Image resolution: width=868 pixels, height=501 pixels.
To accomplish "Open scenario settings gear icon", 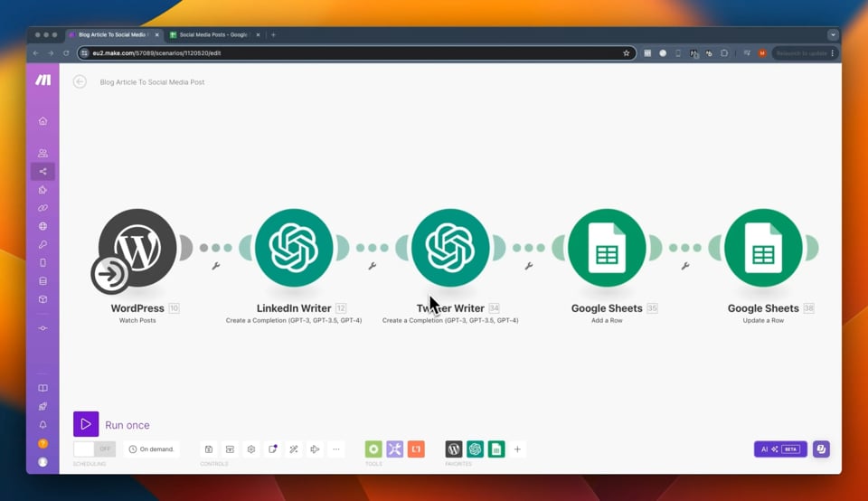I will [251, 449].
